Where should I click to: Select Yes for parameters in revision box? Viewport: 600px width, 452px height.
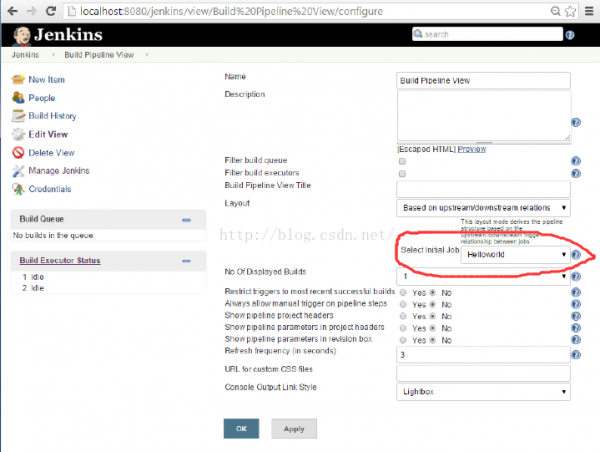pos(403,340)
